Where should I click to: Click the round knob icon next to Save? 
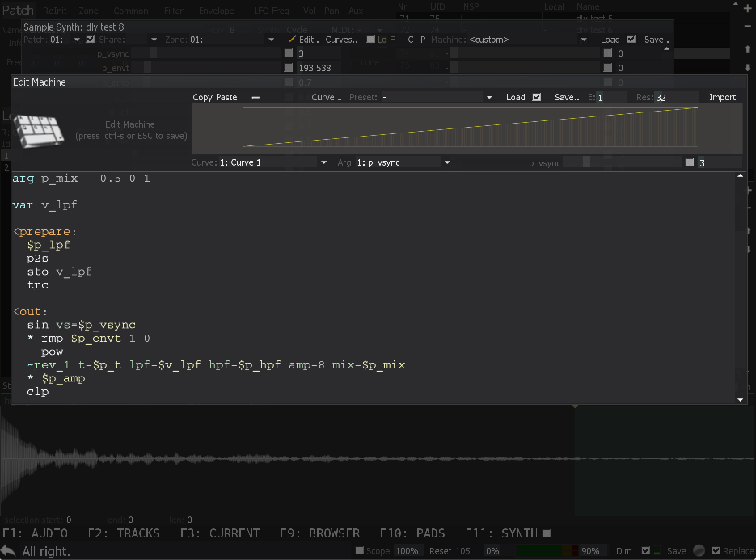699,551
